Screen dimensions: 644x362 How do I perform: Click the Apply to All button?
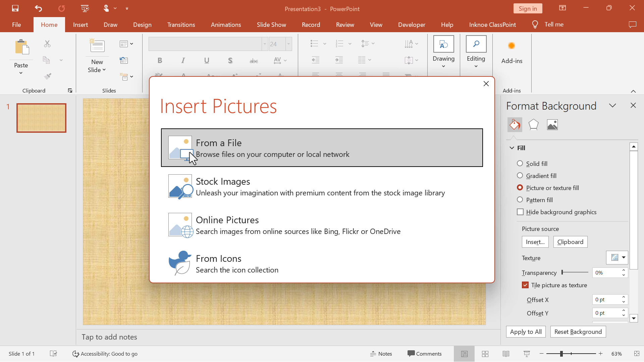point(526,331)
